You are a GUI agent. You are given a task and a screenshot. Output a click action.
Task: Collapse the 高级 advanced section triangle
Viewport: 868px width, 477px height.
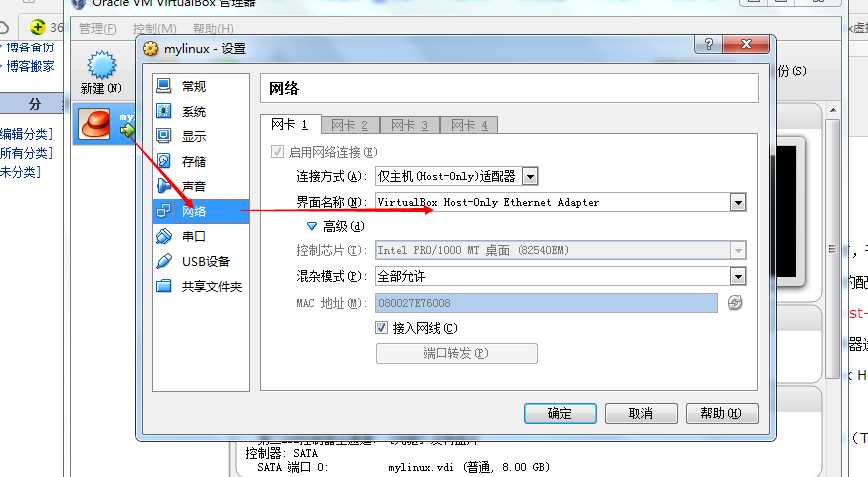pos(312,226)
